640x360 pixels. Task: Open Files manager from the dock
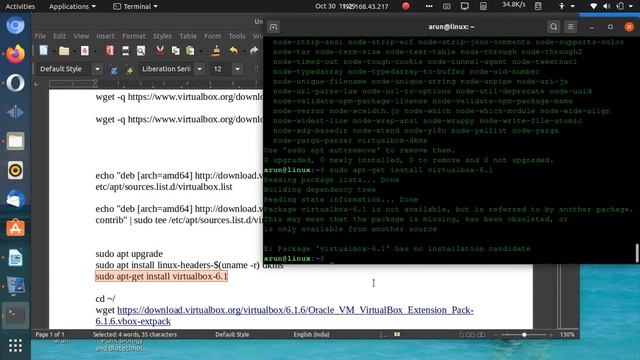click(x=16, y=141)
